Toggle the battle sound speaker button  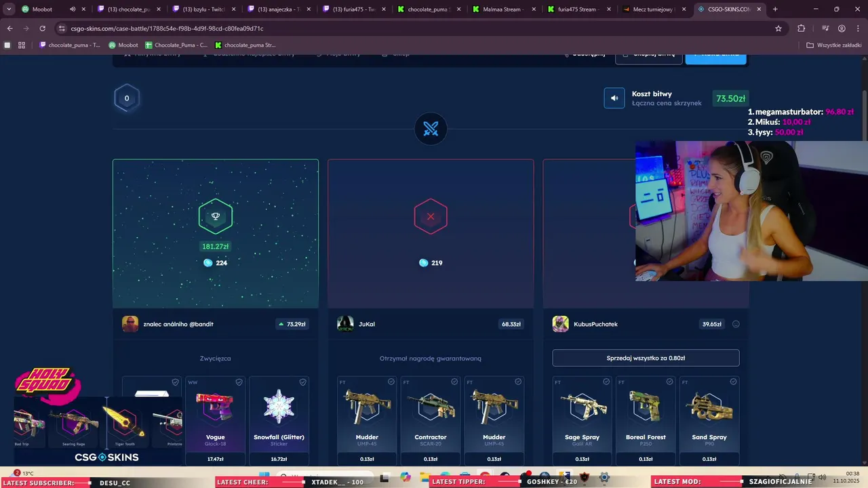[614, 98]
